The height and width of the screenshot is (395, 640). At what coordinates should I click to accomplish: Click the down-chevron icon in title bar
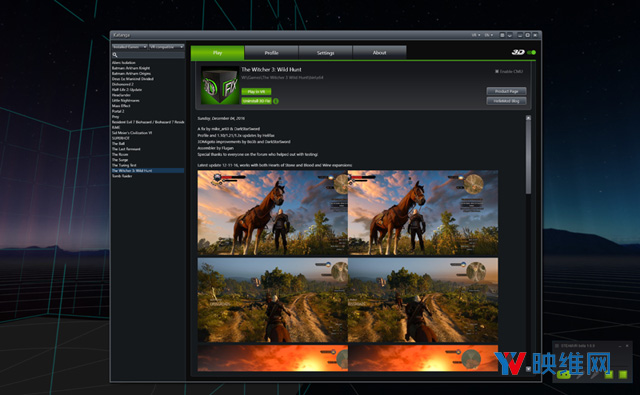(509, 35)
